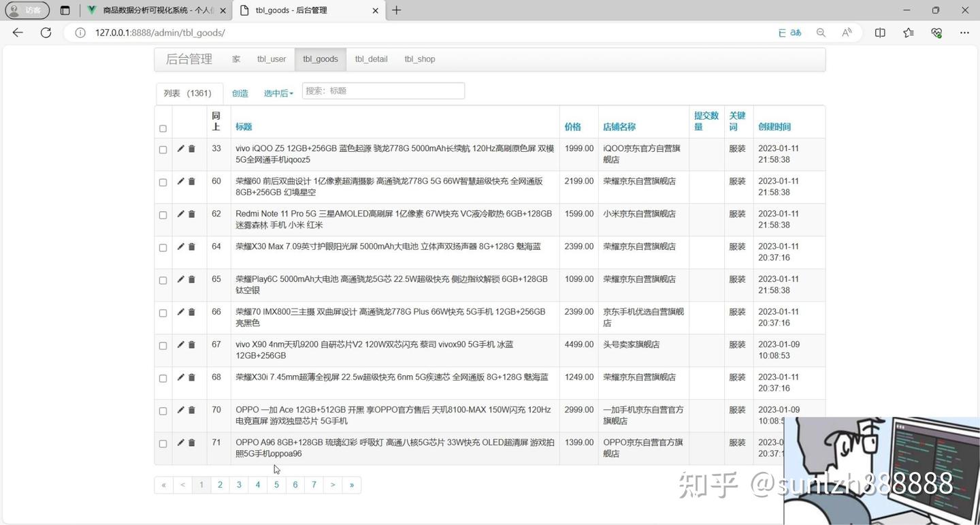Sort by the 标题 column header
Screen dimensions: 980x525
(244, 127)
